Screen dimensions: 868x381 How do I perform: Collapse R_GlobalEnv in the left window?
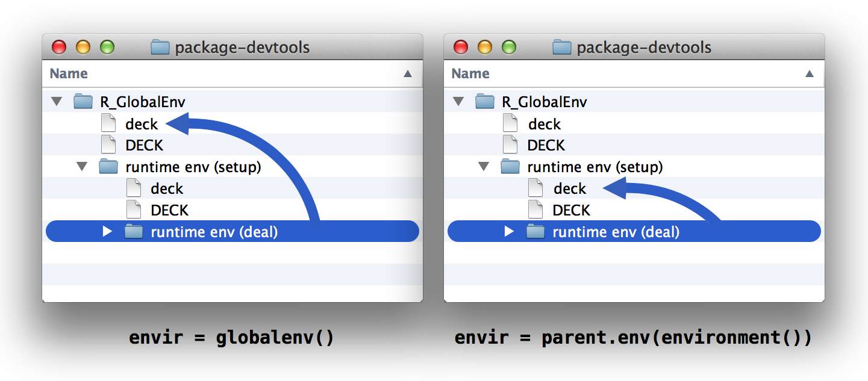pos(57,102)
